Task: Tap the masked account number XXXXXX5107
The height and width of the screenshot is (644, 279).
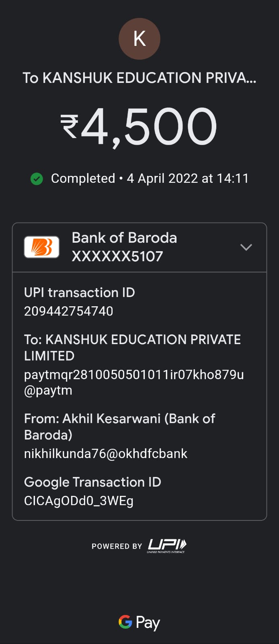Action: click(x=117, y=256)
